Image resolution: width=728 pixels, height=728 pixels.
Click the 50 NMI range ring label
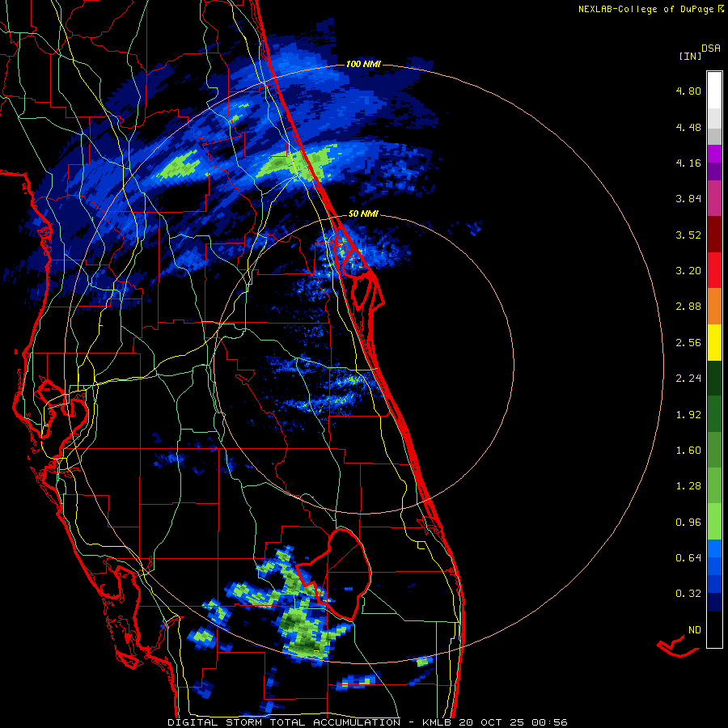pyautogui.click(x=363, y=214)
